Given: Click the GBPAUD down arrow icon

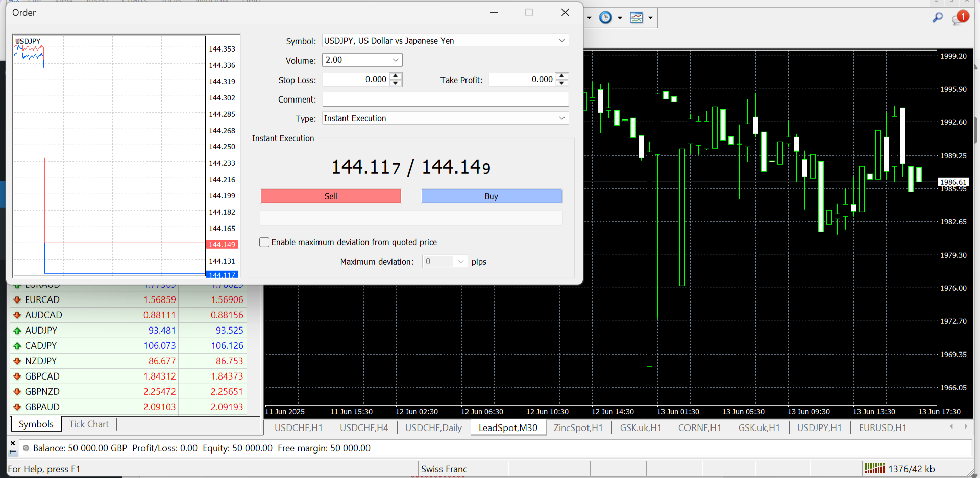Looking at the screenshot, I should pos(17,407).
